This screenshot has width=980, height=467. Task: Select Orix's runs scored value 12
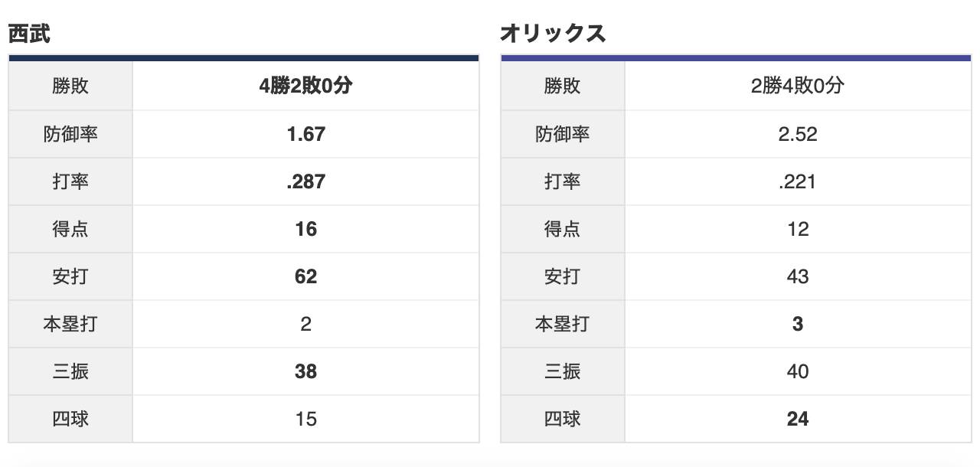tap(797, 229)
